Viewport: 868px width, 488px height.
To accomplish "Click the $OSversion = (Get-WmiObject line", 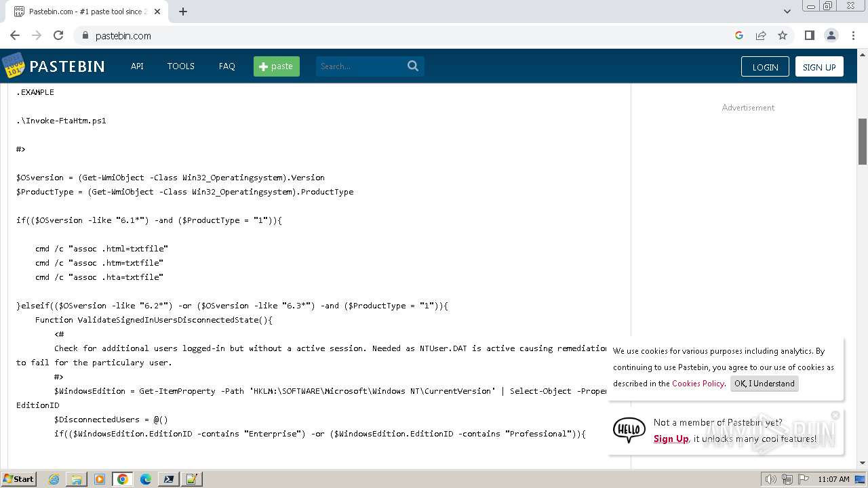I will tap(170, 178).
